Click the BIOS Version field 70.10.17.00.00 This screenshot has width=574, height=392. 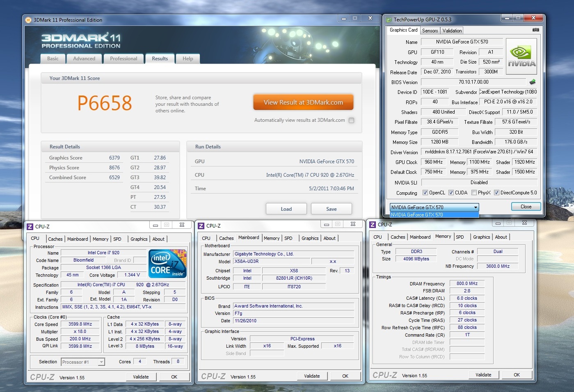[x=473, y=82]
